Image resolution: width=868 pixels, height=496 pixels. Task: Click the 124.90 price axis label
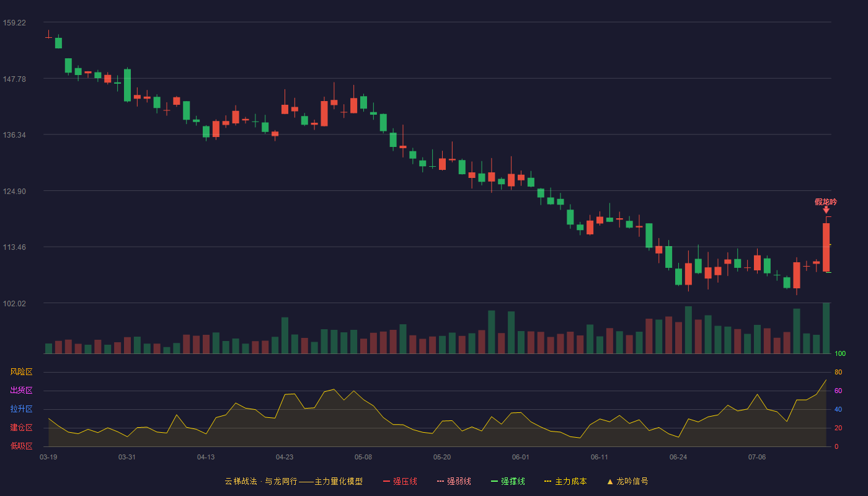(x=14, y=191)
